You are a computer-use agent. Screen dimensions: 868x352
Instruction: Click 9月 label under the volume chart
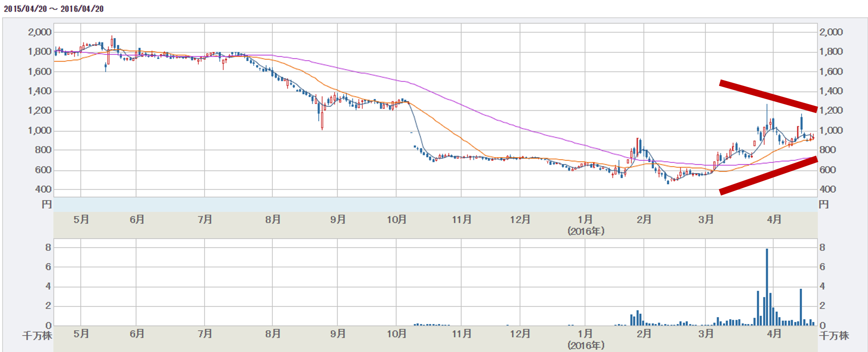coord(338,334)
